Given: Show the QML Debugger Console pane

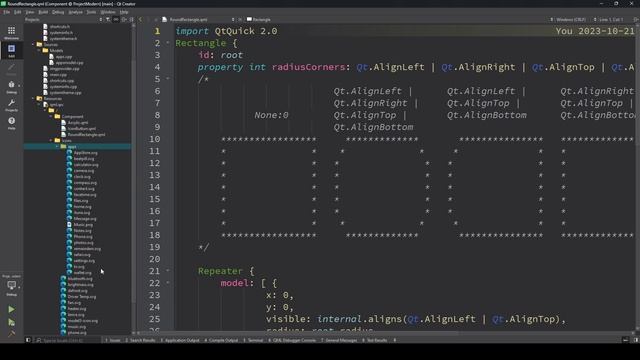Looking at the screenshot, I should pyautogui.click(x=292, y=340).
